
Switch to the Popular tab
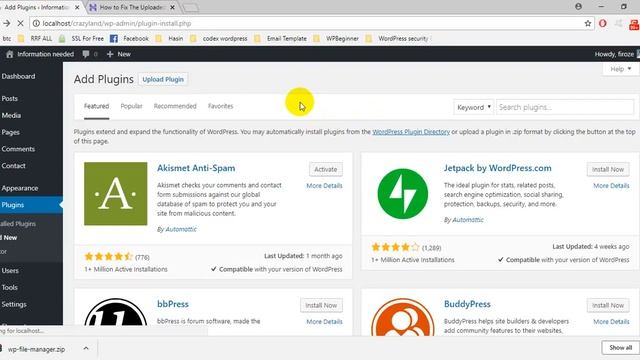pos(131,106)
